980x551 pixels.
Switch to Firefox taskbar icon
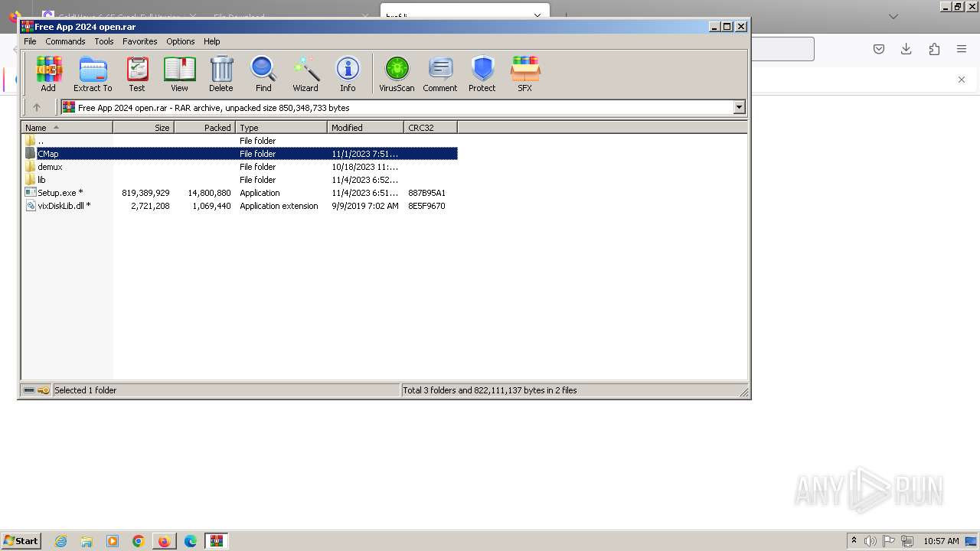pyautogui.click(x=164, y=541)
